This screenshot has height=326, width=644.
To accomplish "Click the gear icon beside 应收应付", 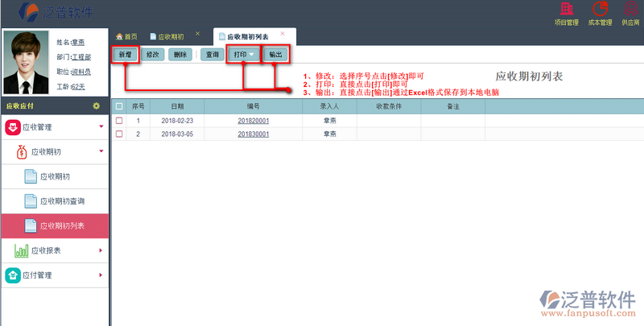I will point(97,105).
